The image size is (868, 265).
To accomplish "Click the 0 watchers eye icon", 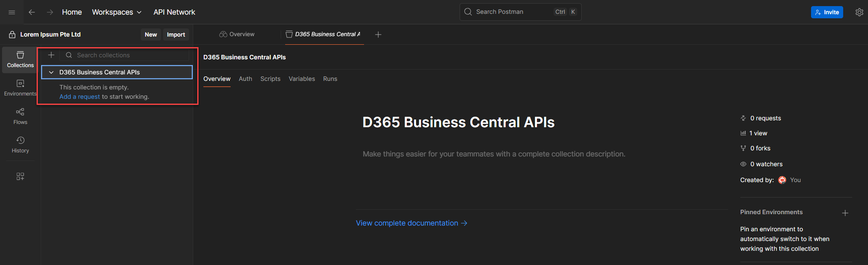I will [743, 164].
